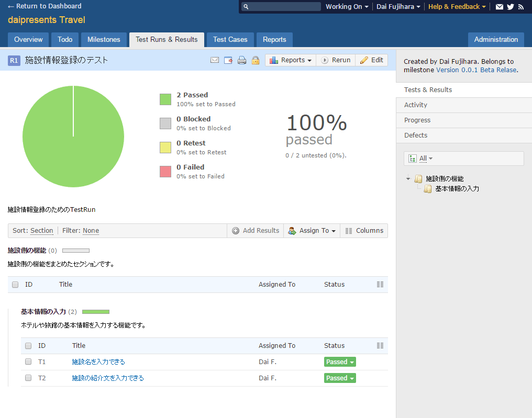Click the padlock close-run icon
This screenshot has width=532, height=418.
[x=256, y=60]
